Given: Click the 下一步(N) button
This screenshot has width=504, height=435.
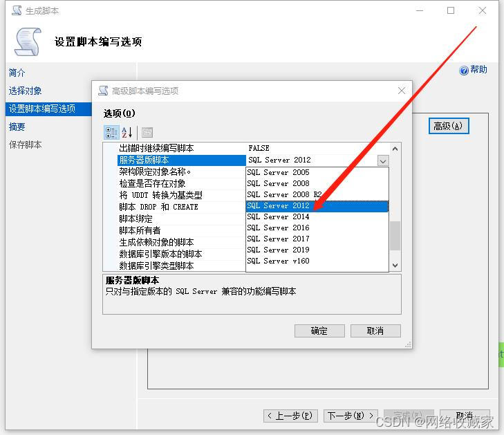Looking at the screenshot, I should 351,416.
